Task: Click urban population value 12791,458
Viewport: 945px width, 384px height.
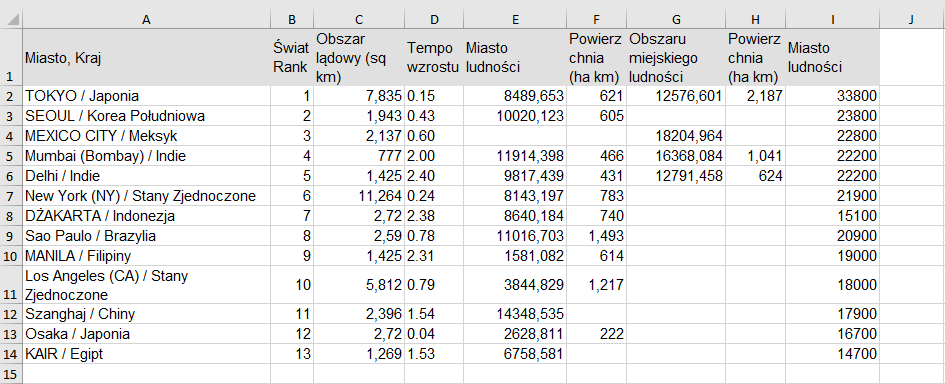Action: click(x=676, y=176)
